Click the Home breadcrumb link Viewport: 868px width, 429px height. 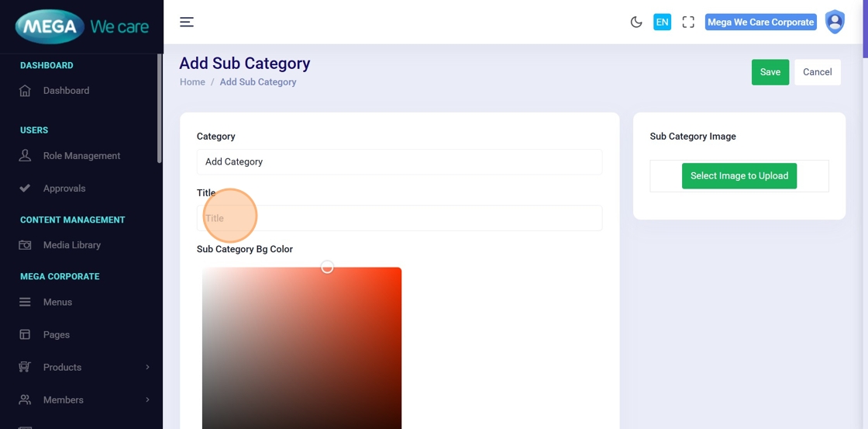point(192,82)
